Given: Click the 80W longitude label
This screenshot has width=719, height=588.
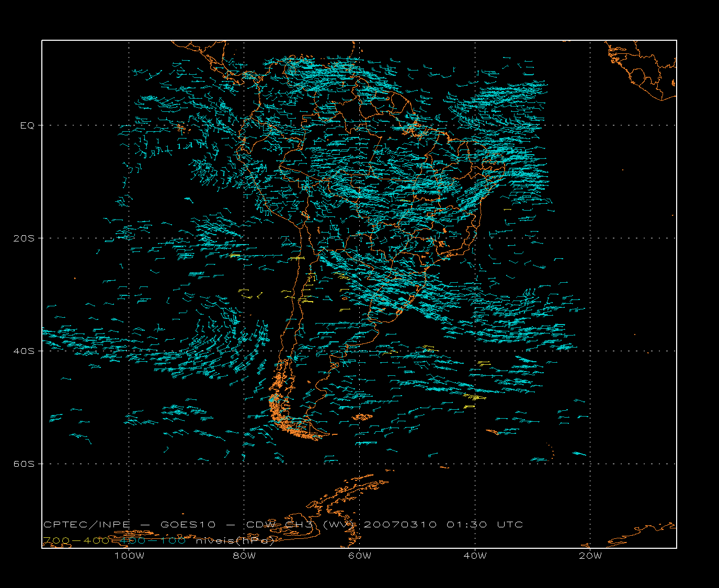Looking at the screenshot, I should click(244, 556).
